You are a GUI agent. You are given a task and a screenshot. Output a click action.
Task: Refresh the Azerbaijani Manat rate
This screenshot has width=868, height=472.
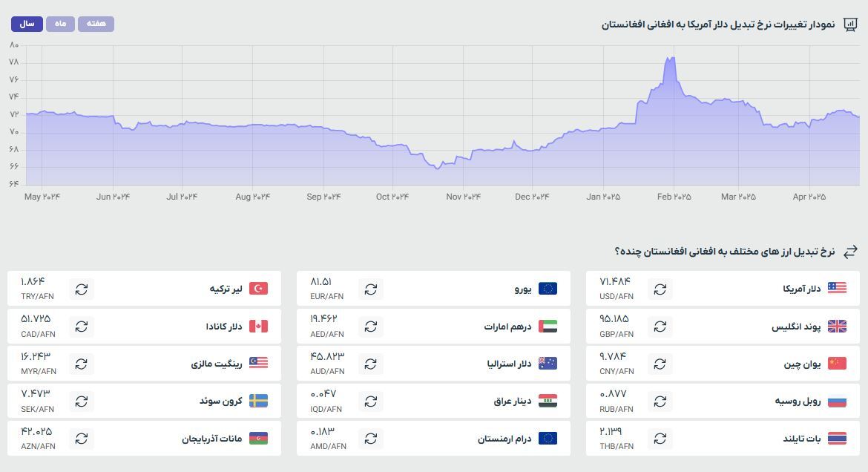82,438
